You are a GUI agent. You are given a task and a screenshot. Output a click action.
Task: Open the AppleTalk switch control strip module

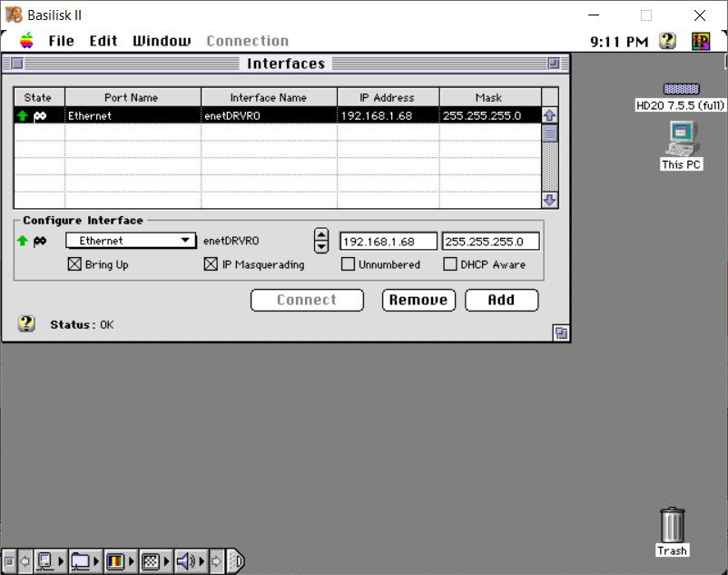(x=51, y=561)
